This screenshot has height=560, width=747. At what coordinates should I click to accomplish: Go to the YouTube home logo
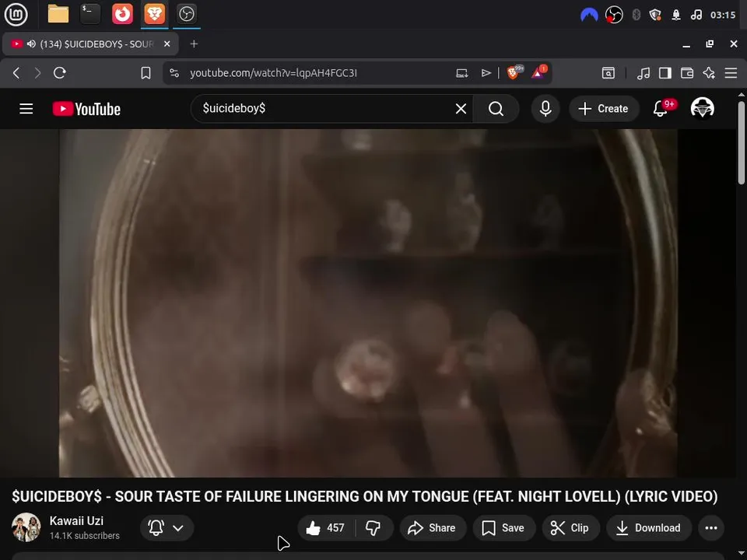click(x=86, y=109)
